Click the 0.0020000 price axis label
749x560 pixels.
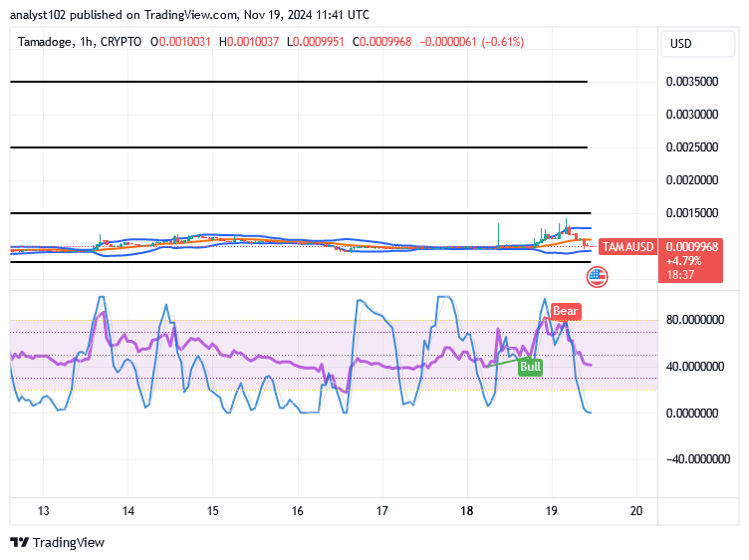(x=692, y=180)
